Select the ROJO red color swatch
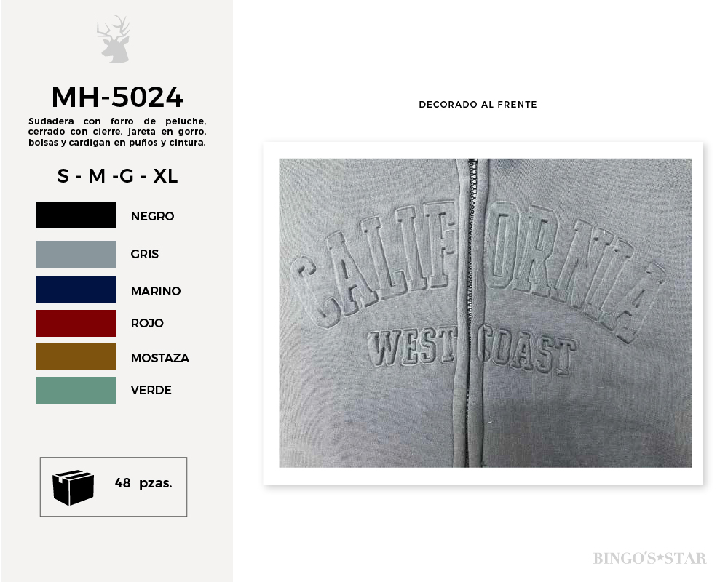The width and height of the screenshot is (728, 582). tap(76, 323)
